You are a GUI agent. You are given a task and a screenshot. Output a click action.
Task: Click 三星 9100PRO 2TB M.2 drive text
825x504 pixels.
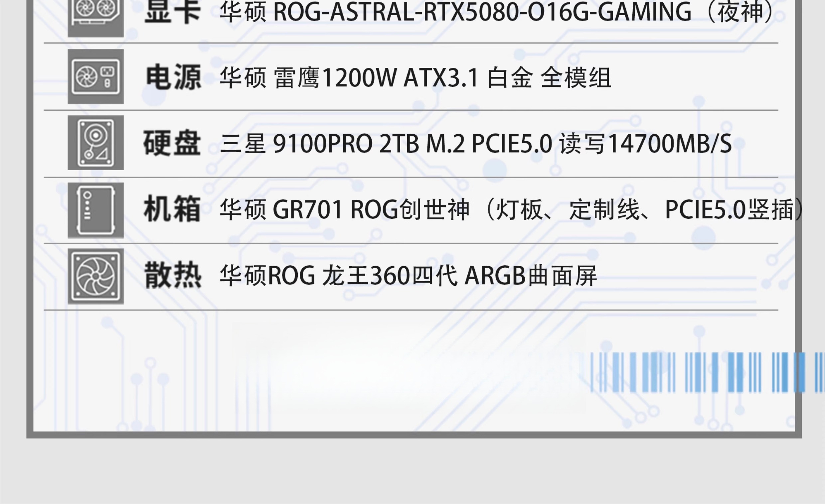pos(342,144)
